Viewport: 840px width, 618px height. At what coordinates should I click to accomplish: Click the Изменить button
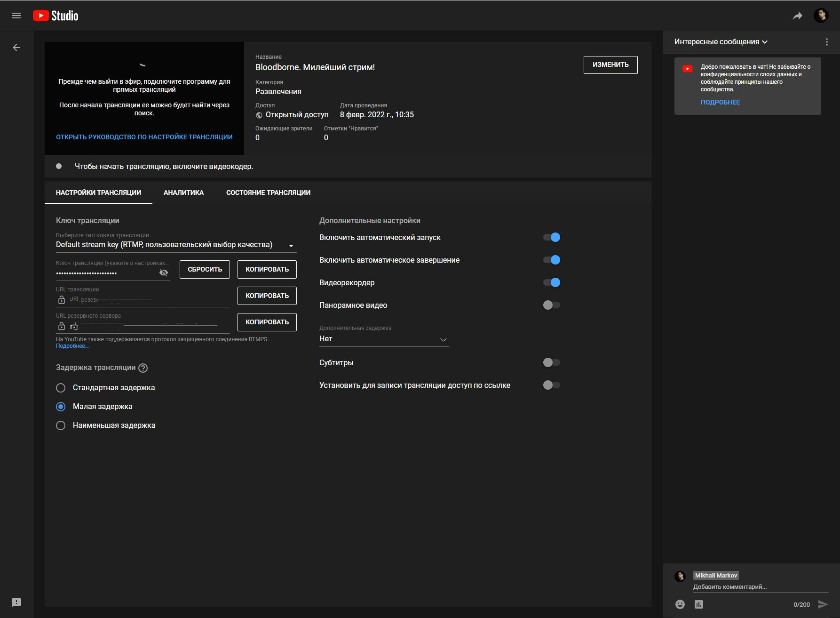[x=610, y=65]
